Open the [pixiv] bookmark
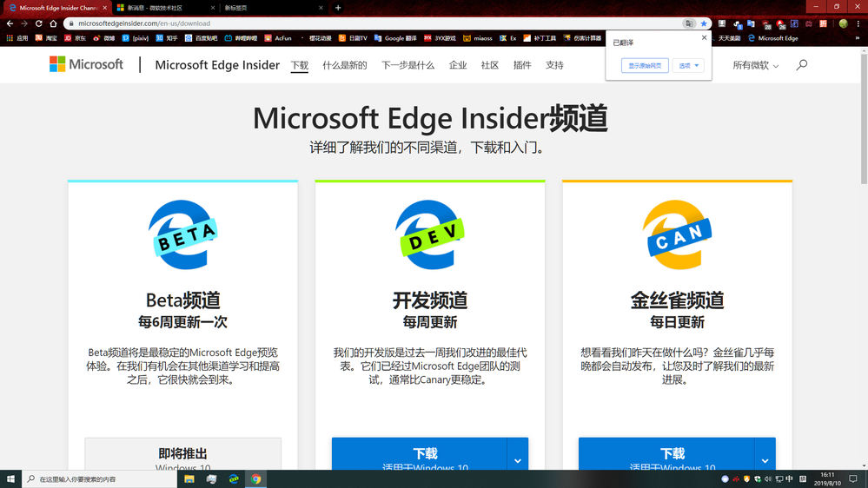 pyautogui.click(x=136, y=38)
